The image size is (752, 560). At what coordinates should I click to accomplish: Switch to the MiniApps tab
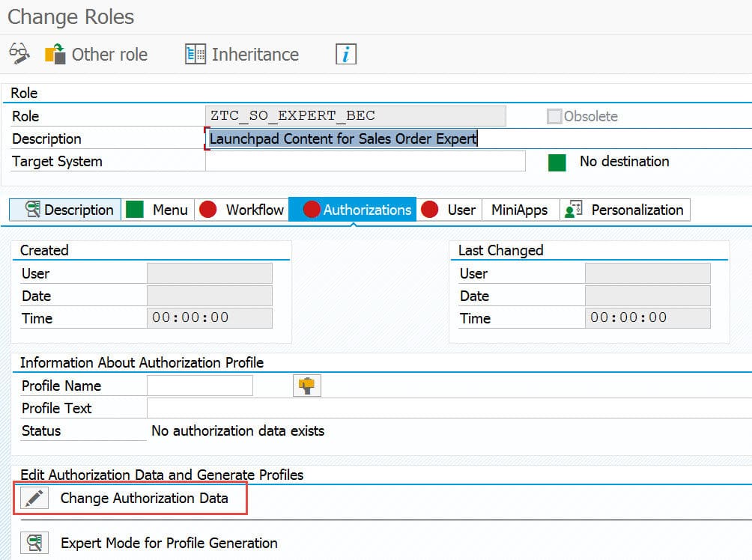pos(519,210)
